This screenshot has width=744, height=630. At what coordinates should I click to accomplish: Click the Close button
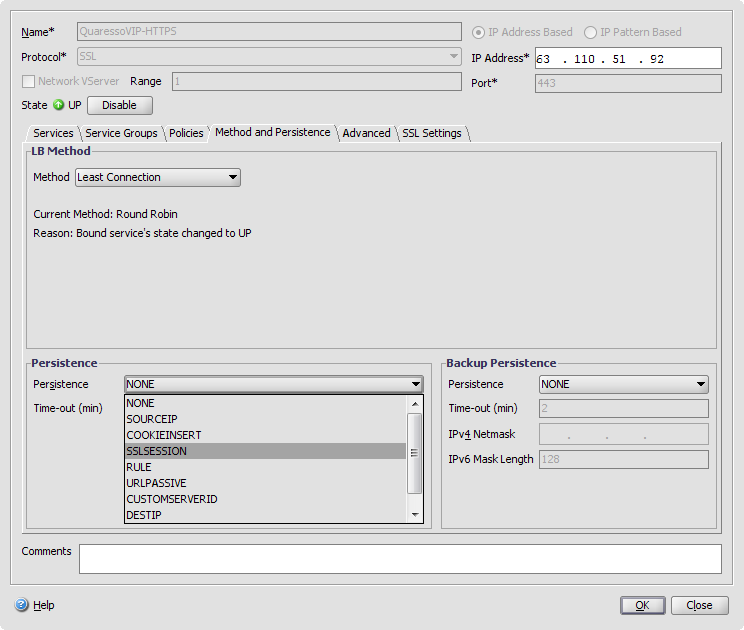(699, 605)
